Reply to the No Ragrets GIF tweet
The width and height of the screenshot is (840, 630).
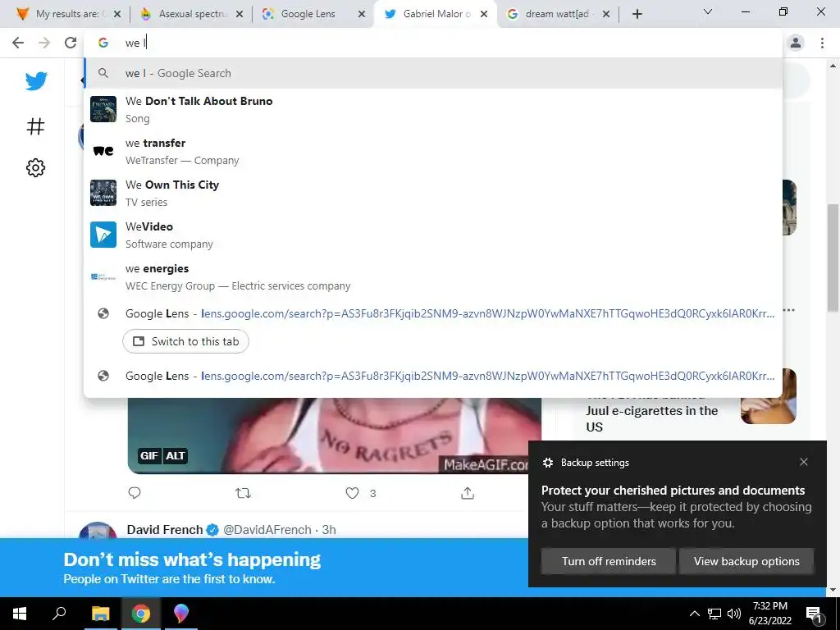pos(135,493)
